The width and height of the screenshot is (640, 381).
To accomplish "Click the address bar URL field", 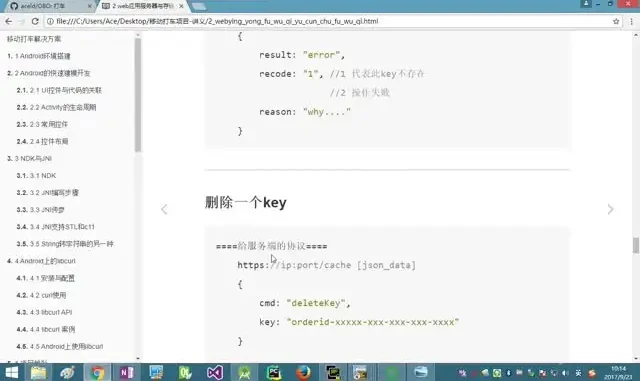I will tap(327, 21).
